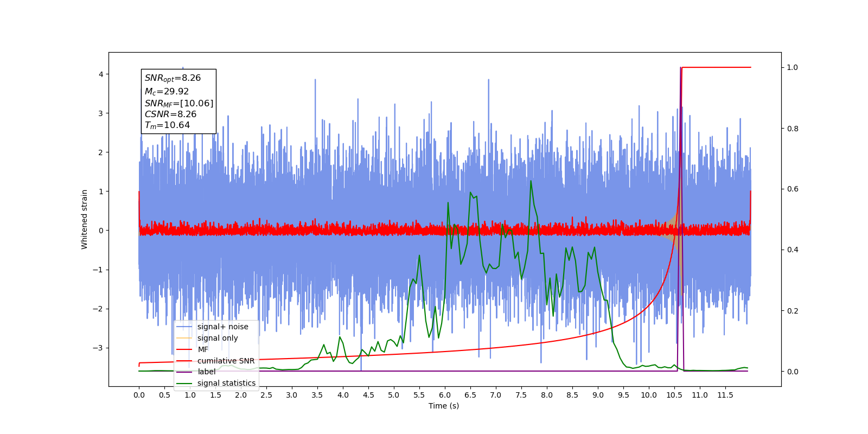Click the Tm=10.64 annotation line
This screenshot has width=868, height=434.
pos(167,125)
